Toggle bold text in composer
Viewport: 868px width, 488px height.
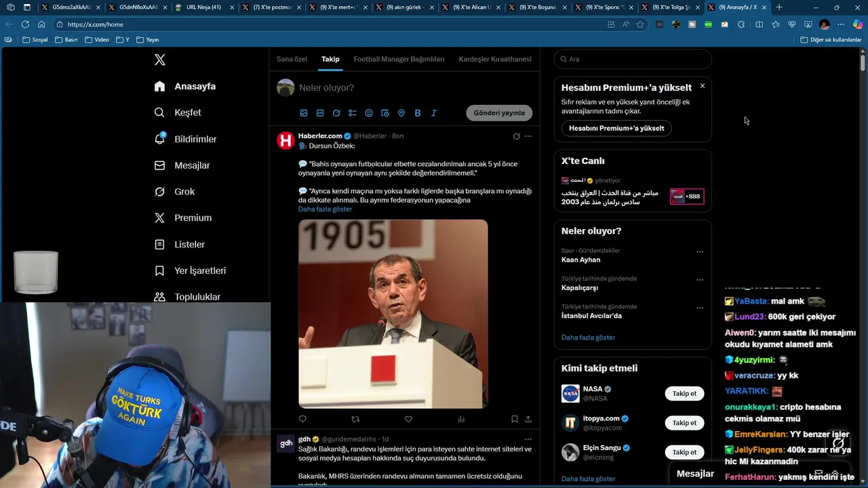tap(418, 113)
